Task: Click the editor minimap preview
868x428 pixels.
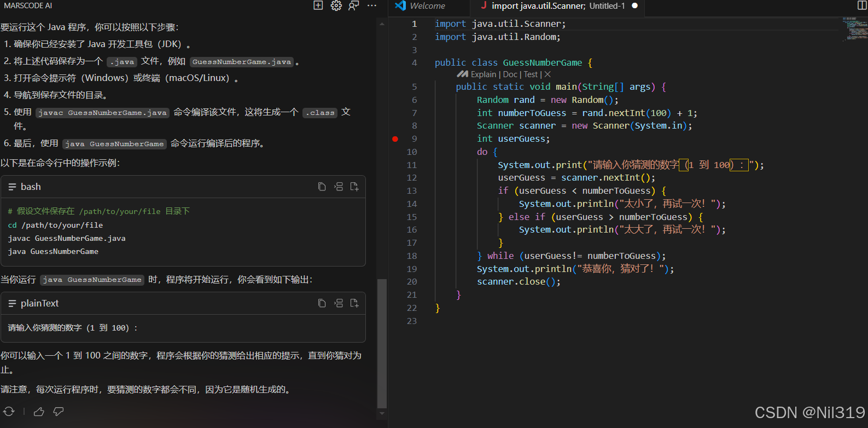Action: (855, 29)
